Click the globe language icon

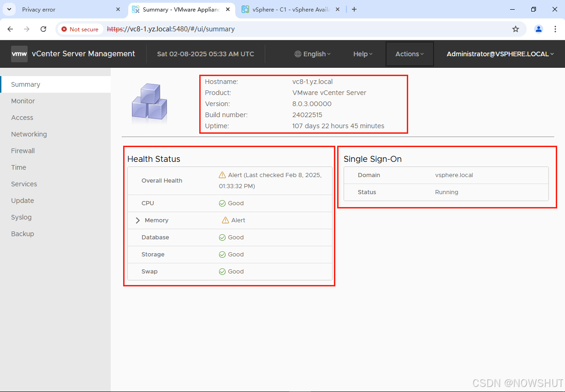point(298,54)
